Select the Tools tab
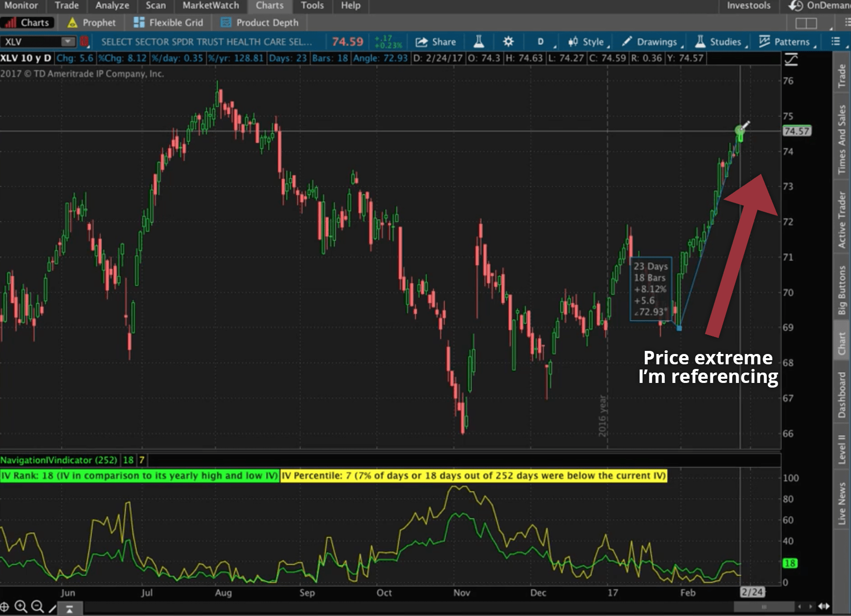 click(312, 6)
